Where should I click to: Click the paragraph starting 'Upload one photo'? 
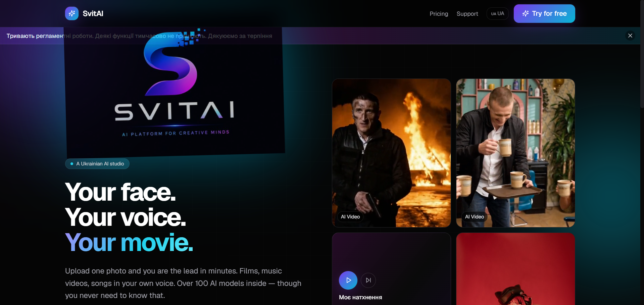coord(183,283)
